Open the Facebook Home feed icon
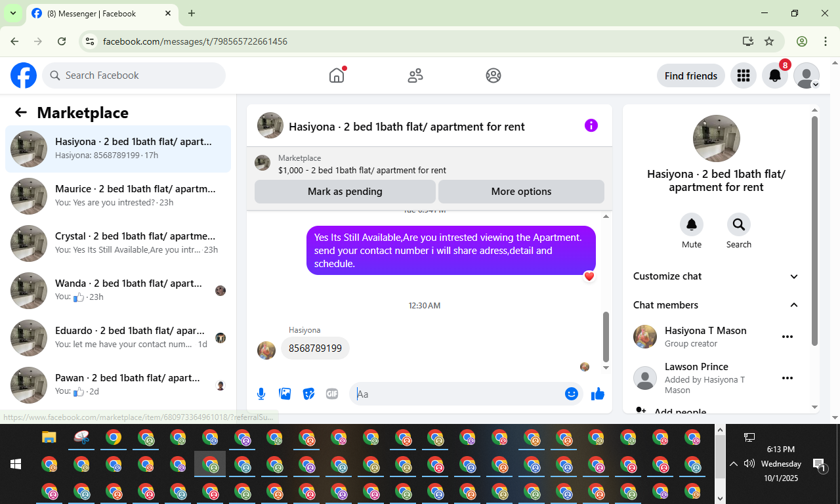This screenshot has height=504, width=840. (x=337, y=75)
